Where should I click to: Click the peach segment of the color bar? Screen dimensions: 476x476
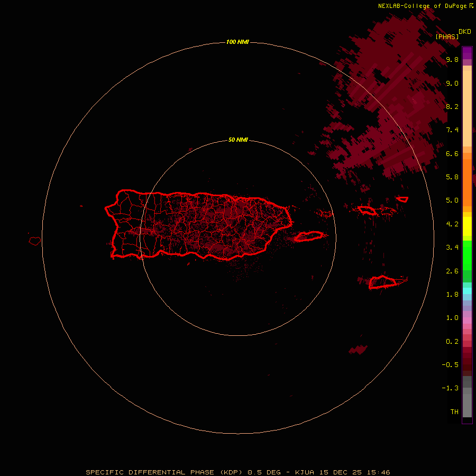[x=467, y=108]
